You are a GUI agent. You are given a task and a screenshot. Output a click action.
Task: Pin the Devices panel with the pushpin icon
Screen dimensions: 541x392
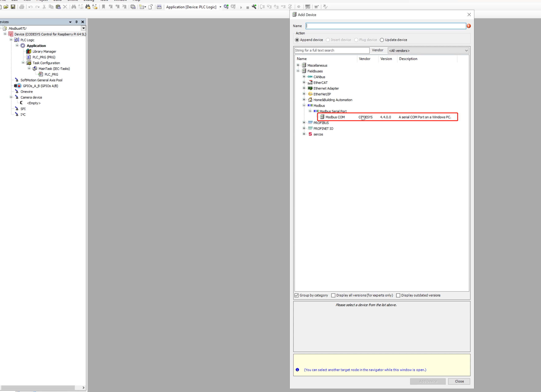76,22
